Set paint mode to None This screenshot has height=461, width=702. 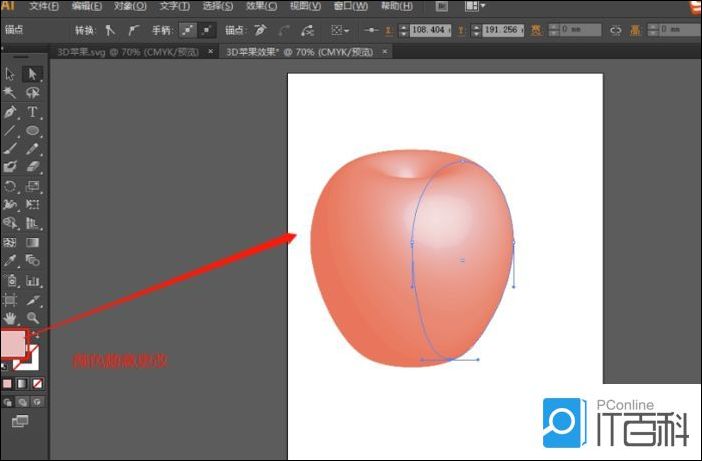pos(37,383)
